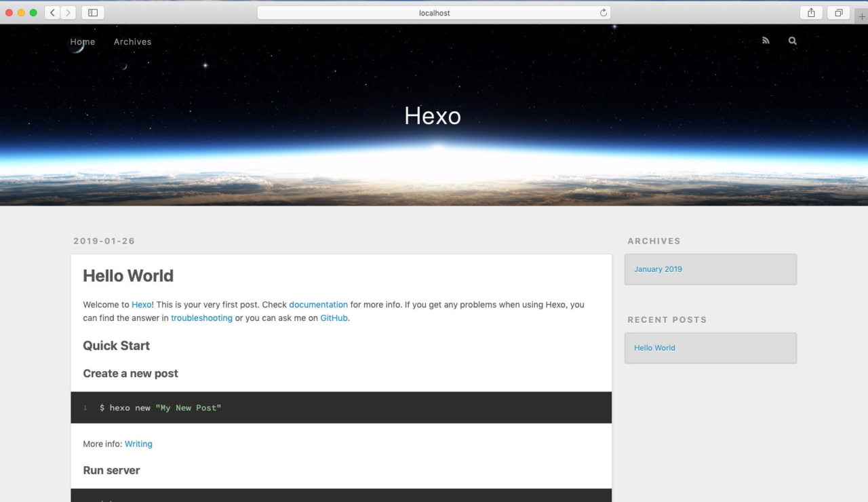Go to the Home nav item
868x502 pixels.
(x=83, y=41)
